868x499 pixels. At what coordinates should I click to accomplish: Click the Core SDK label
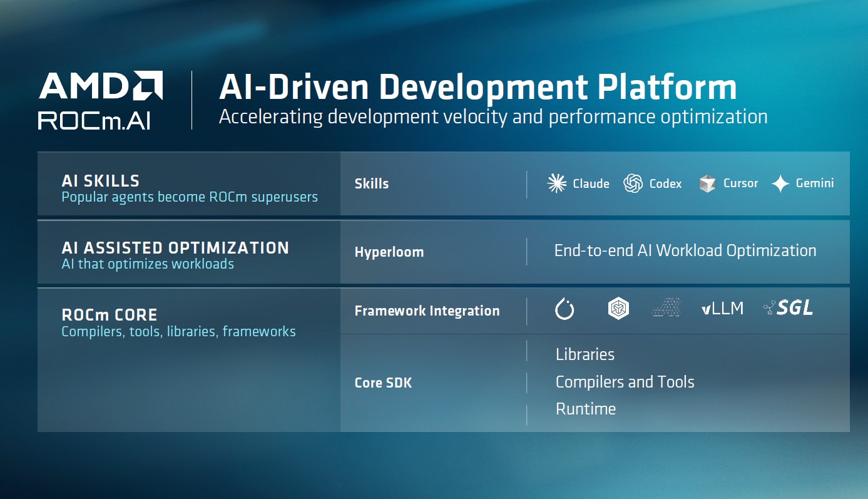(383, 383)
